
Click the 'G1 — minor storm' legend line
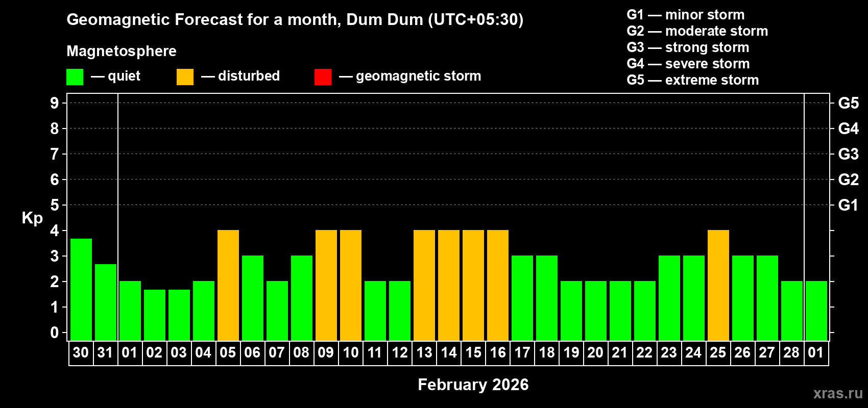pos(686,15)
